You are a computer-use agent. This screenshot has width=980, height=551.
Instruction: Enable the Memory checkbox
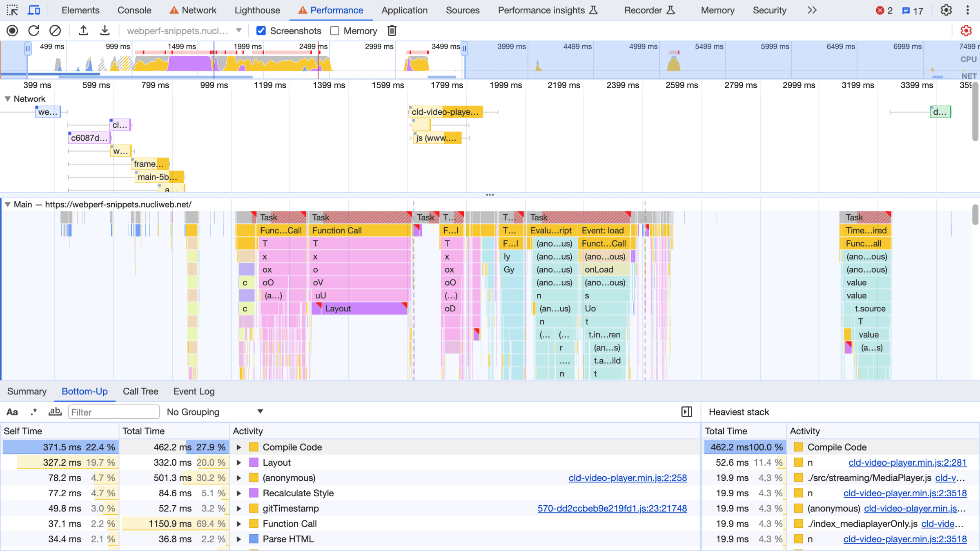pos(334,31)
